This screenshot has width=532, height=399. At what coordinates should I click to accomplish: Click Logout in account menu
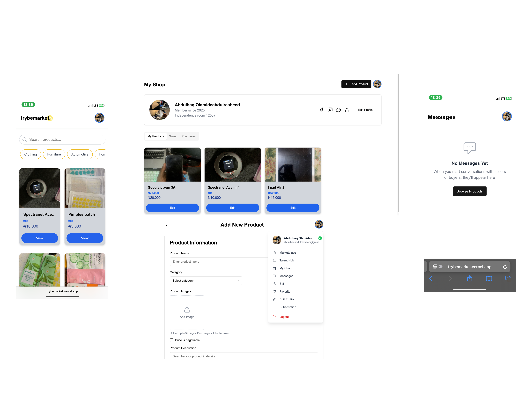[296, 317]
